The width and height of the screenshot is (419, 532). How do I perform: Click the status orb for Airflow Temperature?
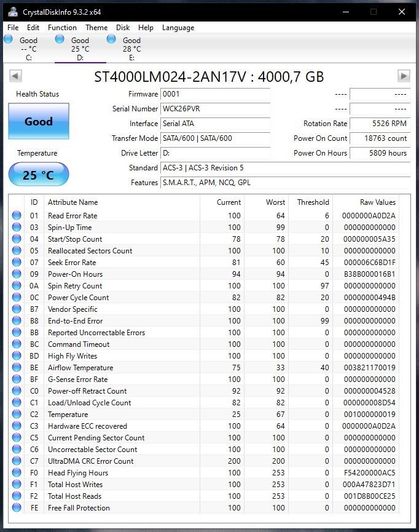(x=17, y=367)
